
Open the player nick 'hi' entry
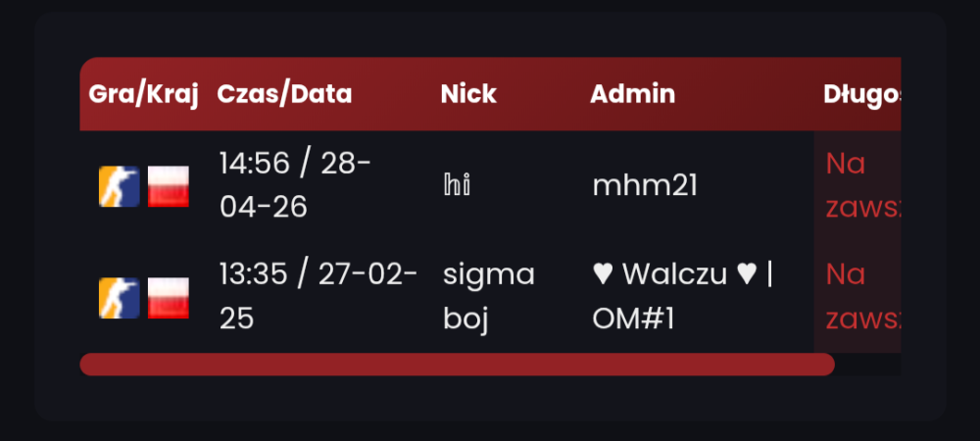(457, 186)
